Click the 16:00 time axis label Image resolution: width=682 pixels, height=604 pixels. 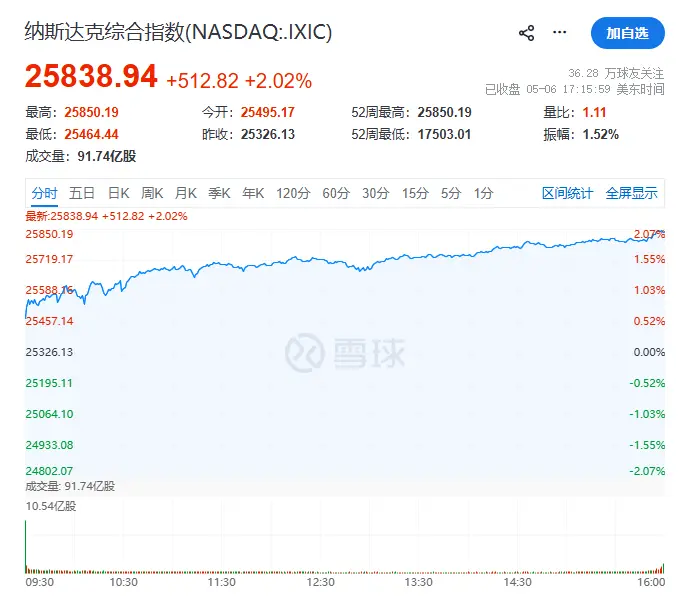(x=651, y=582)
